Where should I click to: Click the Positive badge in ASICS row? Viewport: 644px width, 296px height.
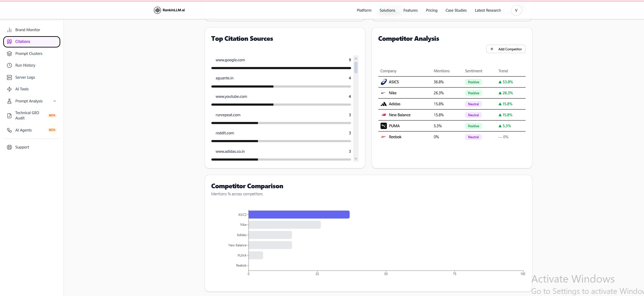click(473, 82)
